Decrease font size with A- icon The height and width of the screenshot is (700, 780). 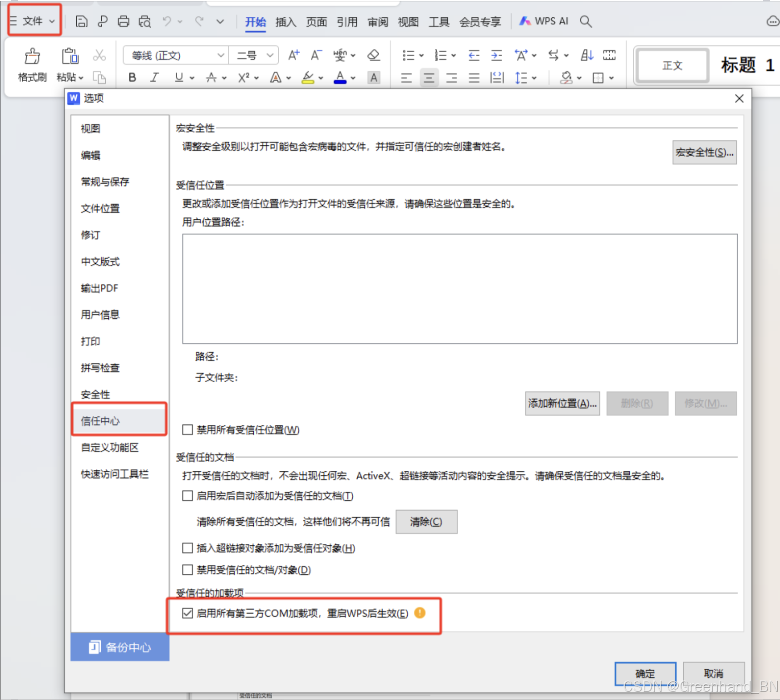click(x=316, y=55)
